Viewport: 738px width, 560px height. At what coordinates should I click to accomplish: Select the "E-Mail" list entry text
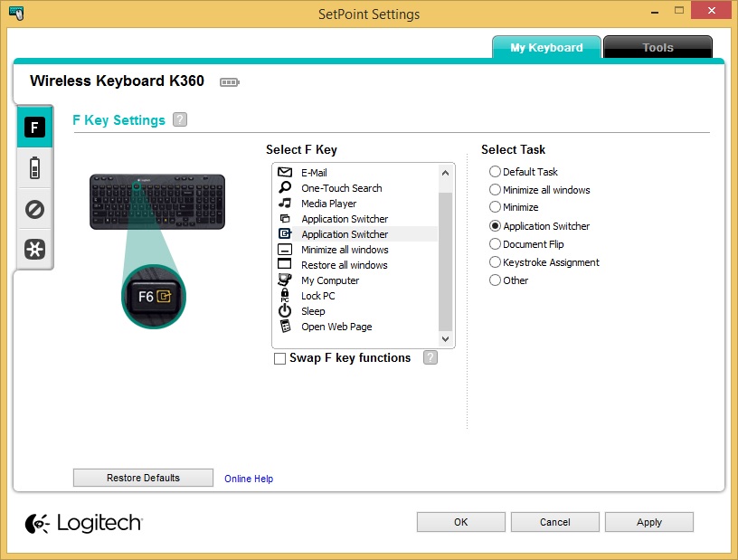[314, 173]
